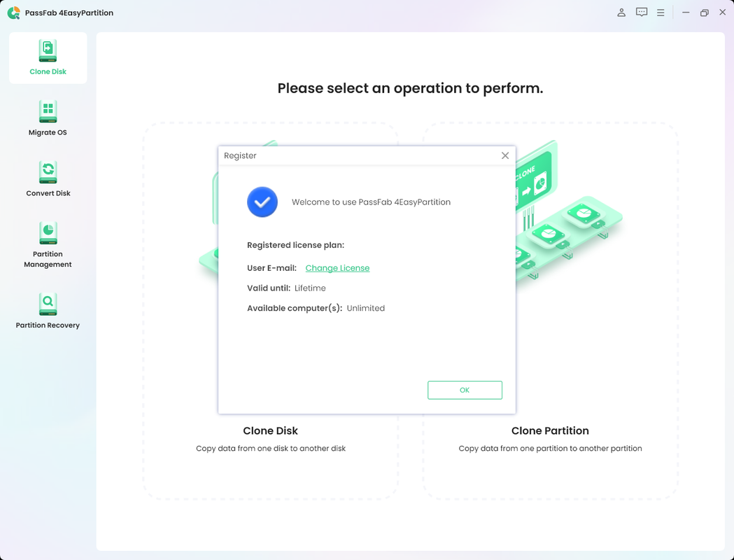The image size is (734, 560).
Task: Click the 'Lifetime' validity value
Action: coord(310,288)
